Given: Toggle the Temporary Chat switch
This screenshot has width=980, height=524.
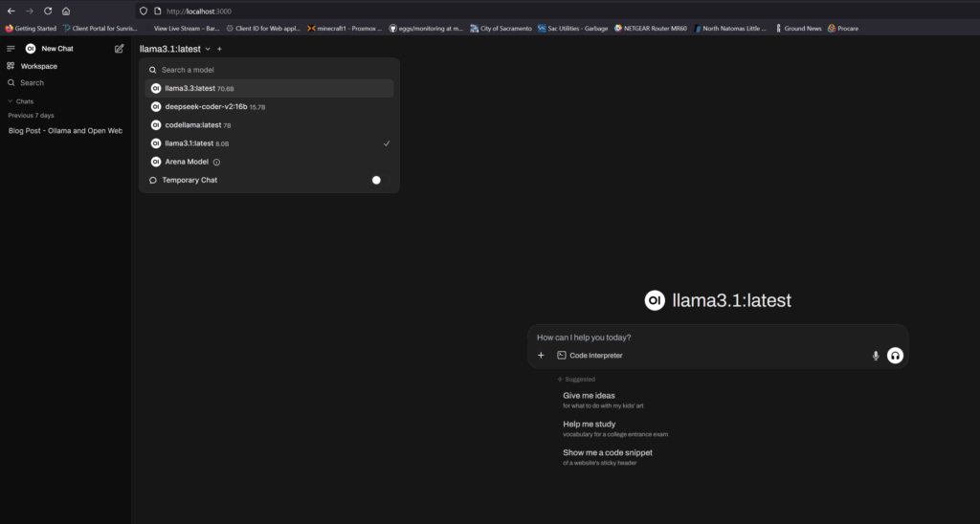Looking at the screenshot, I should pos(379,180).
